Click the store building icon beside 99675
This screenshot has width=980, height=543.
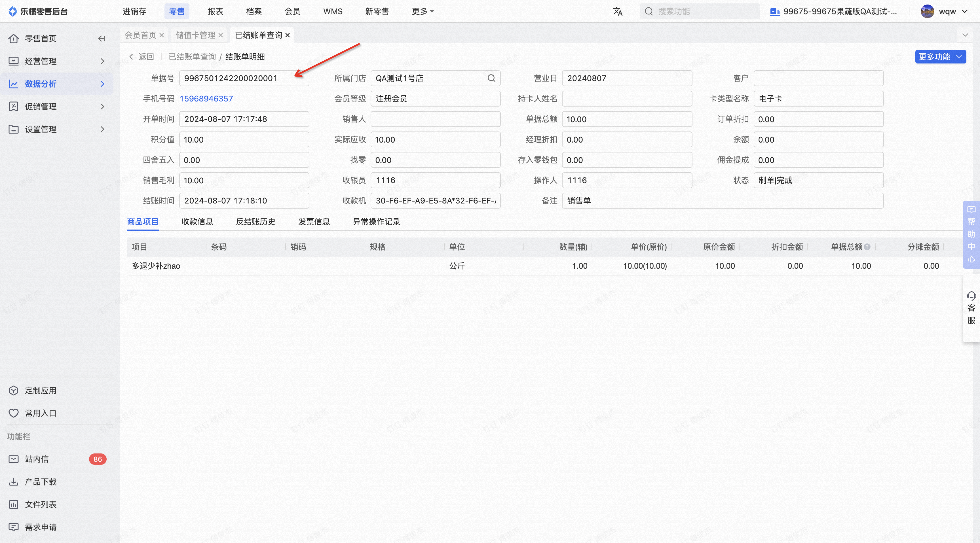click(x=775, y=11)
